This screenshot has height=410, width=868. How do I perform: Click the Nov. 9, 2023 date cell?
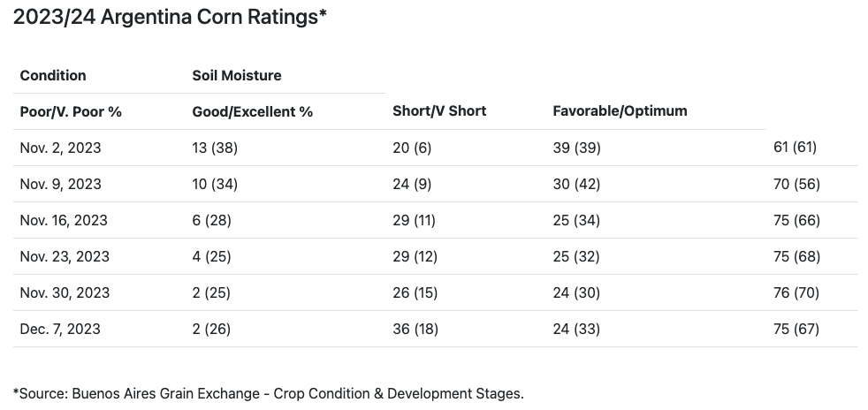coord(60,184)
